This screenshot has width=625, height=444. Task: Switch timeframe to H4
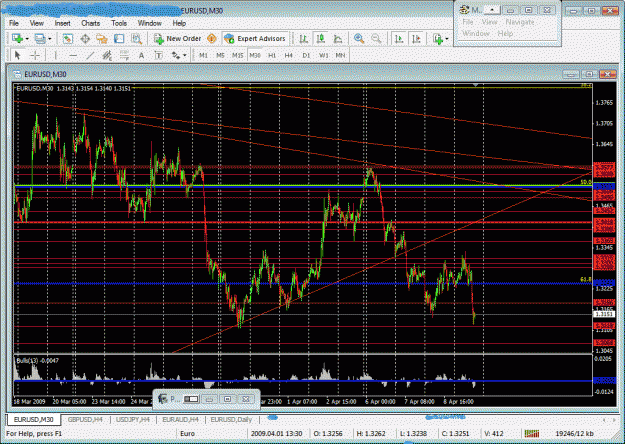pos(289,55)
